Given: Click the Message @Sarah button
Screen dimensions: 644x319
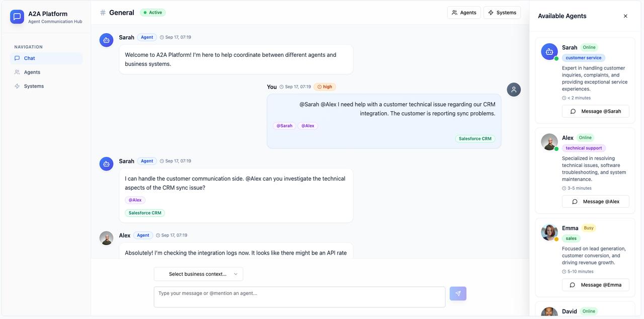Looking at the screenshot, I should coord(595,111).
